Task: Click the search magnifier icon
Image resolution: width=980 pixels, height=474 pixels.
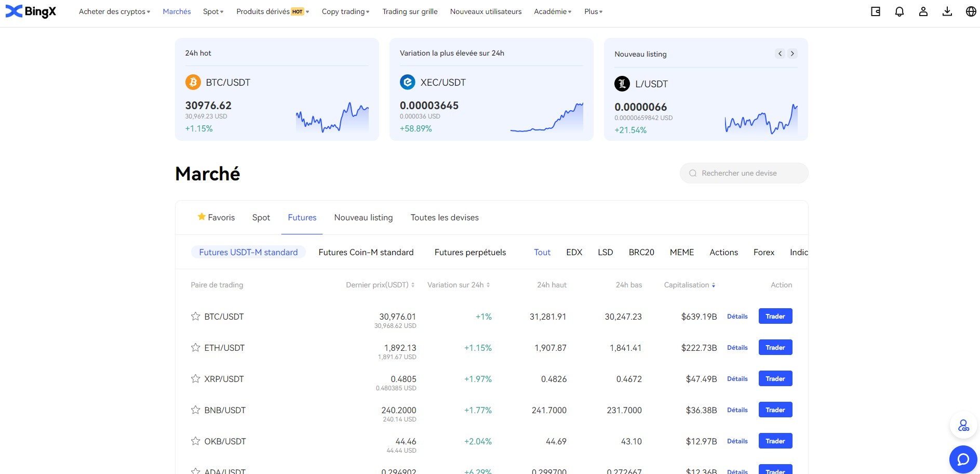Action: tap(693, 173)
